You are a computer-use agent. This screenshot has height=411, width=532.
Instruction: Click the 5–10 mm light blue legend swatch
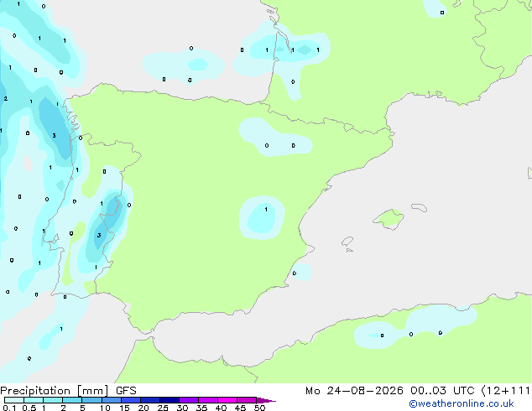pyautogui.click(x=91, y=400)
